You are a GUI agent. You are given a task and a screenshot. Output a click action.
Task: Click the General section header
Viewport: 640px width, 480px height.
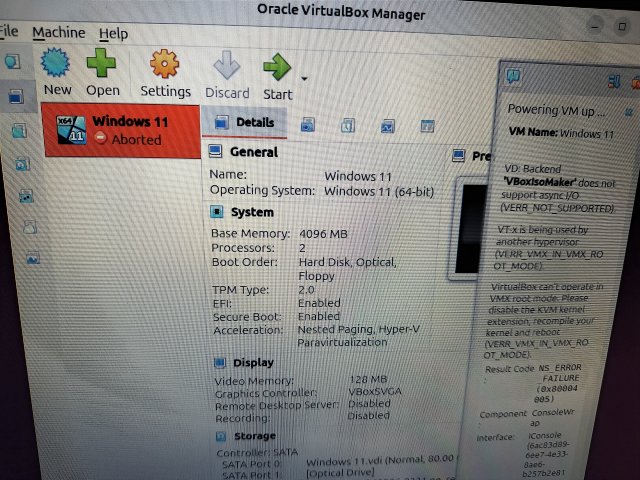pyautogui.click(x=253, y=152)
